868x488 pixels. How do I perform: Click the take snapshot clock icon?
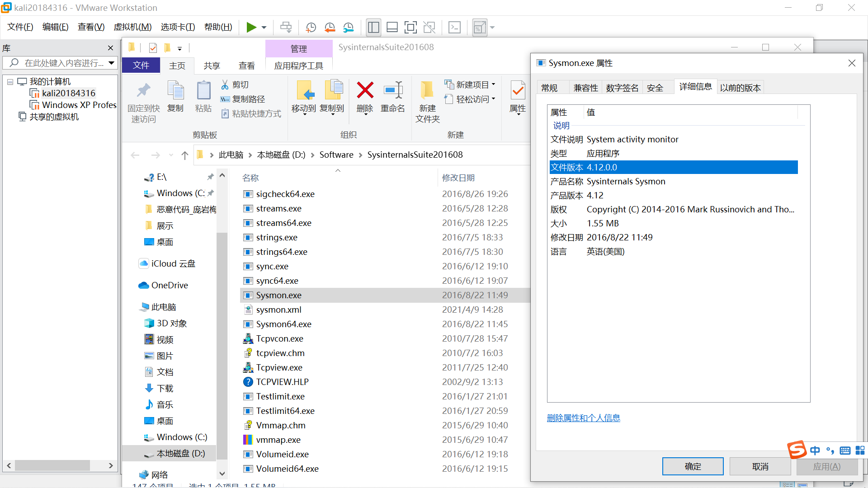point(311,28)
